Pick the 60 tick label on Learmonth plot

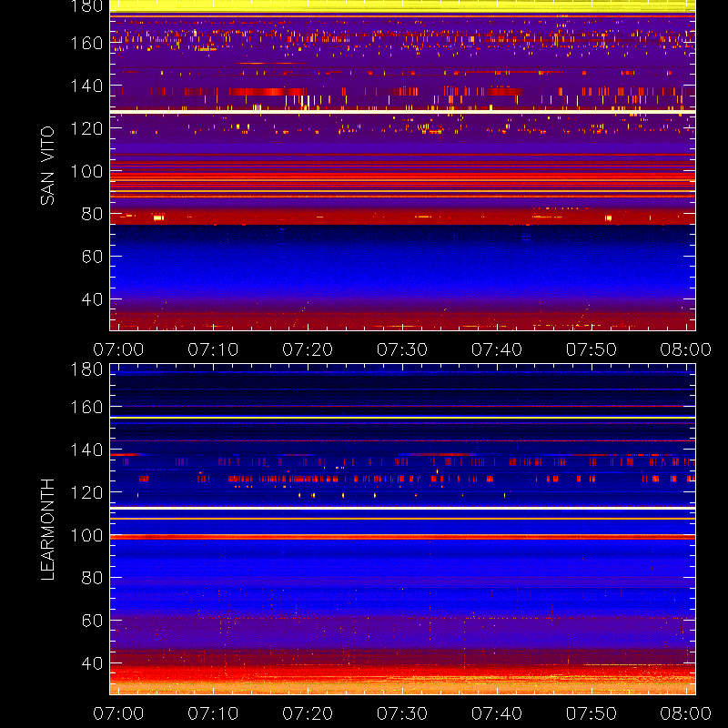pyautogui.click(x=92, y=621)
